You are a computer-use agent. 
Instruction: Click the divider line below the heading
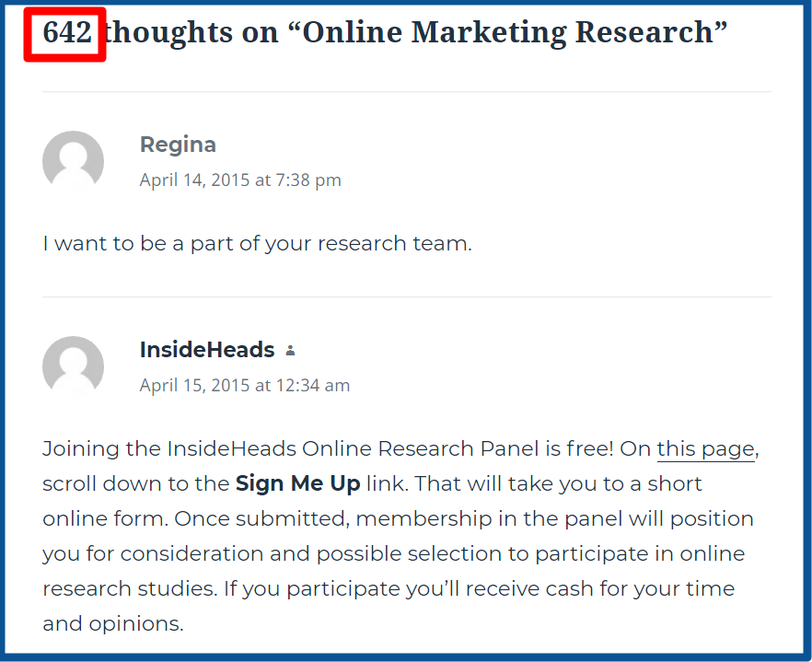pos(407,92)
